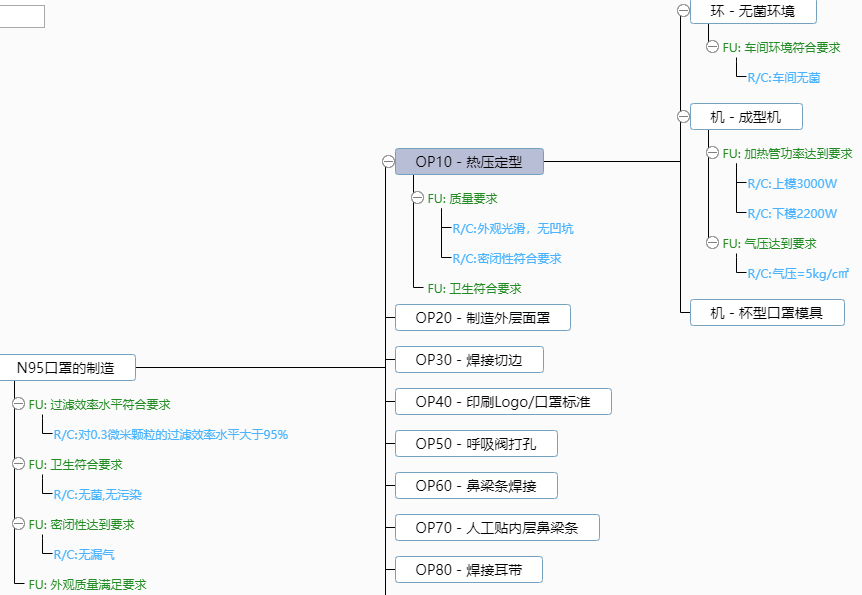The image size is (862, 595).
Task: Click the OP40 - 印刷Logo/口罩标准 node
Action: (x=503, y=402)
